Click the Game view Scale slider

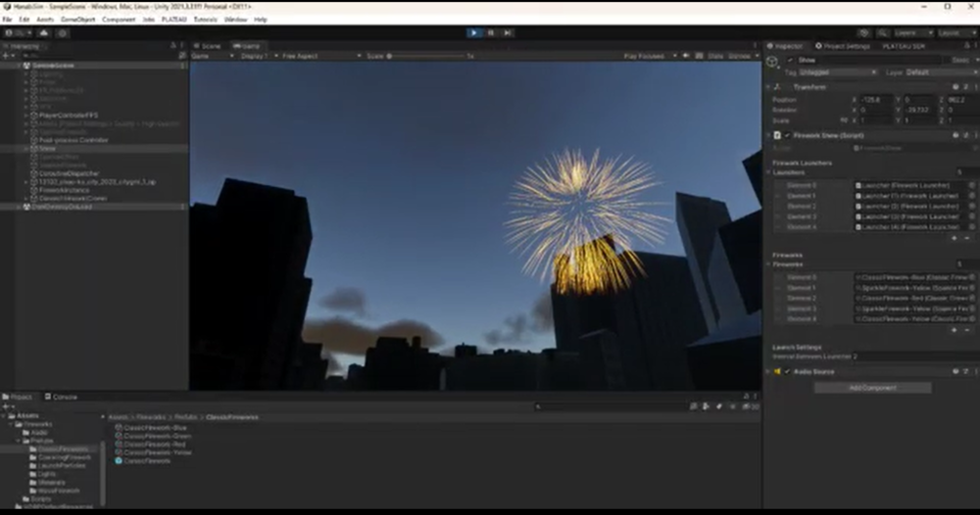(426, 56)
